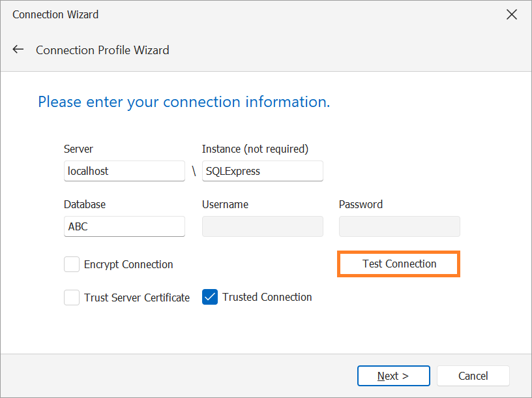Click the Server field containing localhost
Viewport: 532px width, 398px height.
click(x=125, y=171)
